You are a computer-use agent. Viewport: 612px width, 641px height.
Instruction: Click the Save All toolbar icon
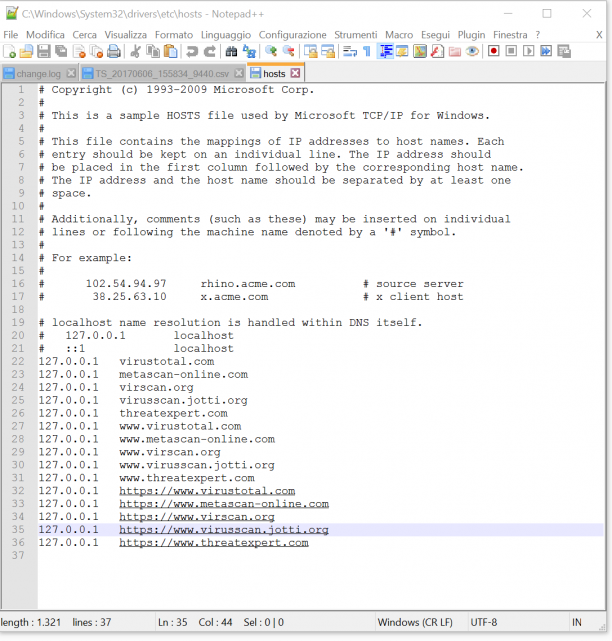[x=61, y=52]
